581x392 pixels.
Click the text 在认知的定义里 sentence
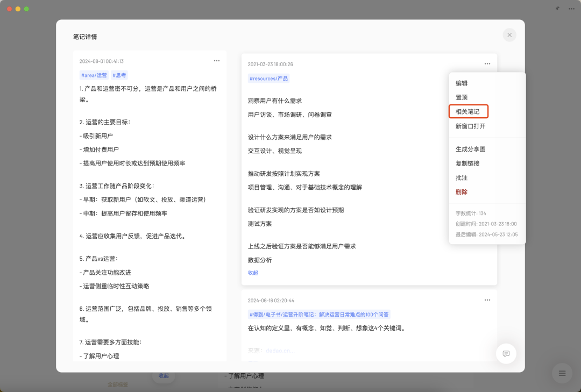(327, 328)
